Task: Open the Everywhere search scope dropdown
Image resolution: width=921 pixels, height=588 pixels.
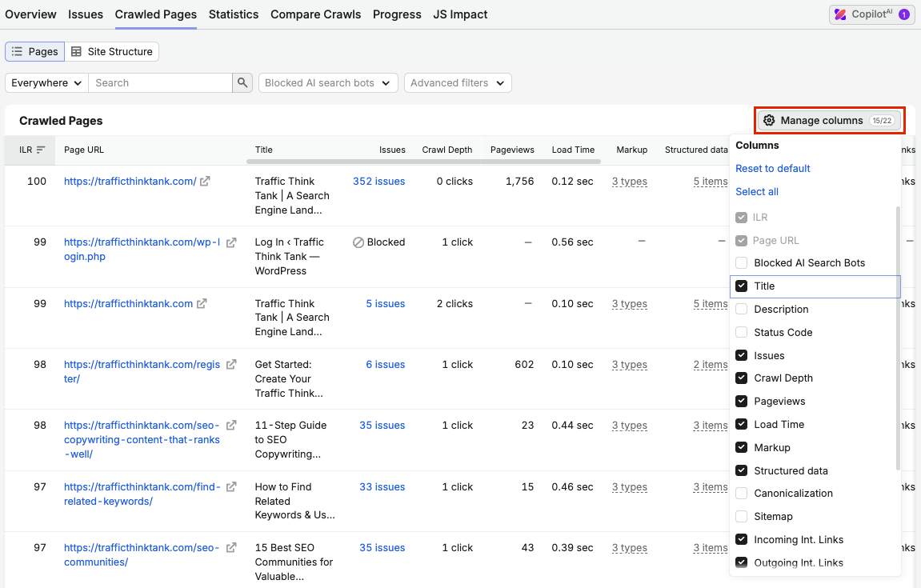Action: click(46, 83)
